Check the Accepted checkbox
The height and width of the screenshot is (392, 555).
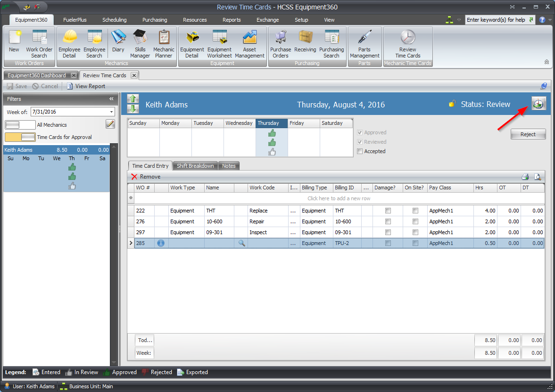click(360, 151)
